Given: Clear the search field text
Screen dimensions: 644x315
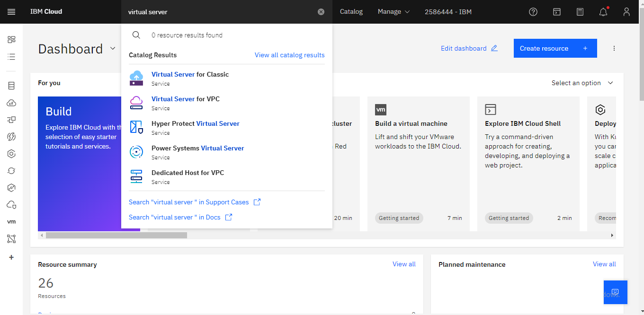Looking at the screenshot, I should (x=321, y=12).
